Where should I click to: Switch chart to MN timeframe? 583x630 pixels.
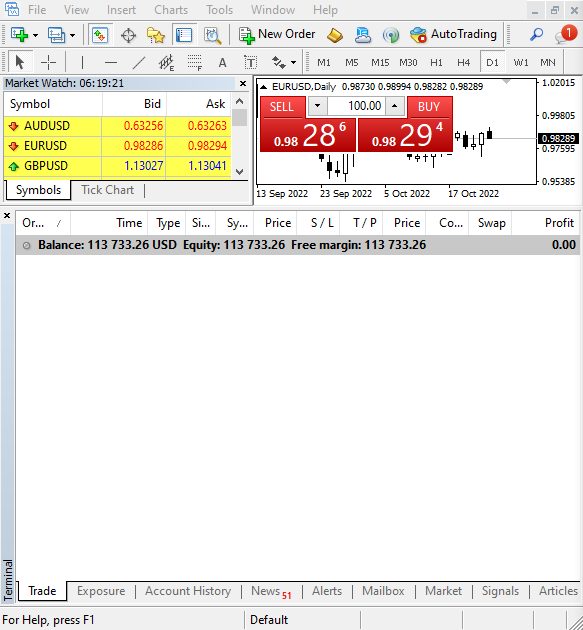point(548,63)
